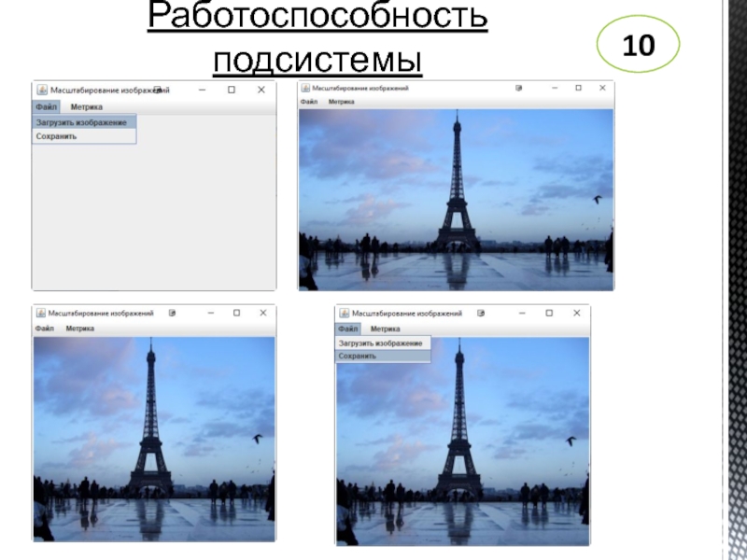Screen dimensions: 747x560
Task: Collapse the Файл menu in the top-left window
Action: (47, 106)
